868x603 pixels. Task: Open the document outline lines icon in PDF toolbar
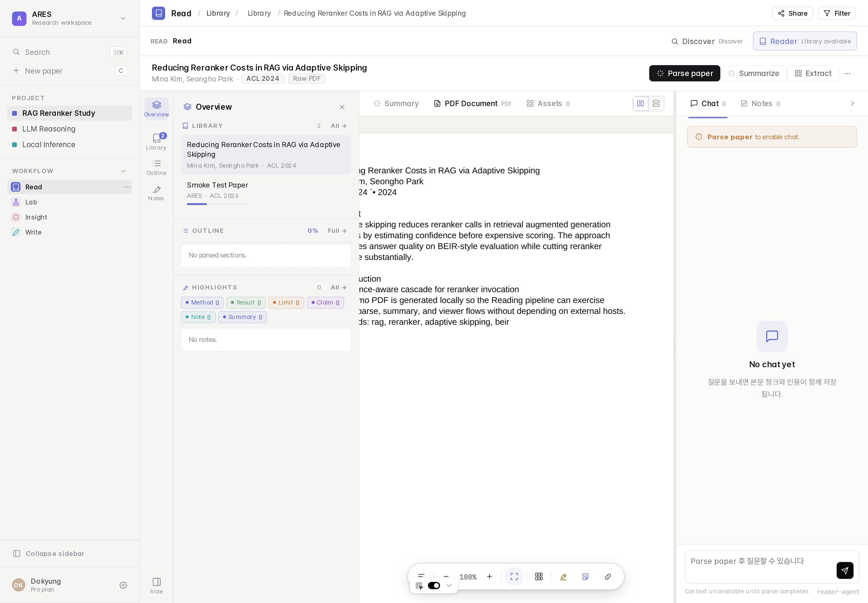421,576
